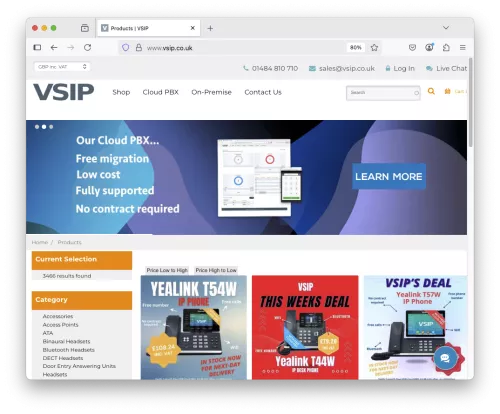Click the page vertical scrollbar thumb

point(470,102)
